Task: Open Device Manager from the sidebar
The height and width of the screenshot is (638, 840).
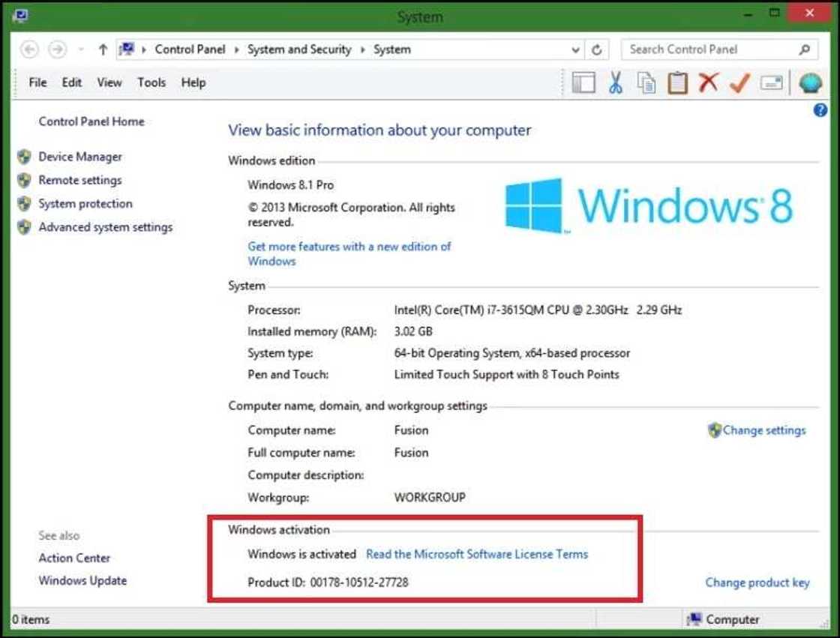Action: [x=80, y=157]
